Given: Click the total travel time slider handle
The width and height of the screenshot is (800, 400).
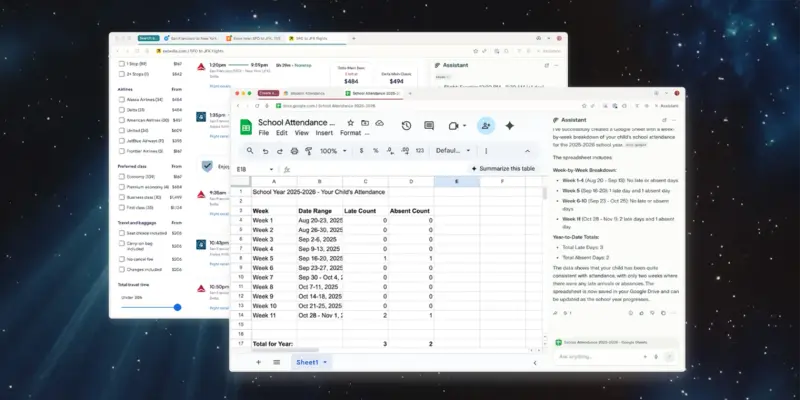Looking at the screenshot, I should [177, 307].
